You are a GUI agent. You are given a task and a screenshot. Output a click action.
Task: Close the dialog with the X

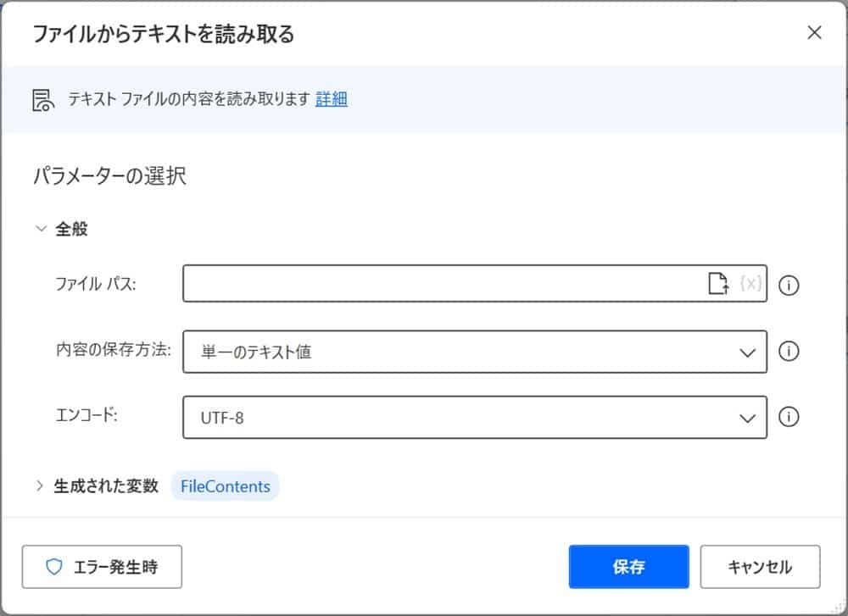pos(814,33)
